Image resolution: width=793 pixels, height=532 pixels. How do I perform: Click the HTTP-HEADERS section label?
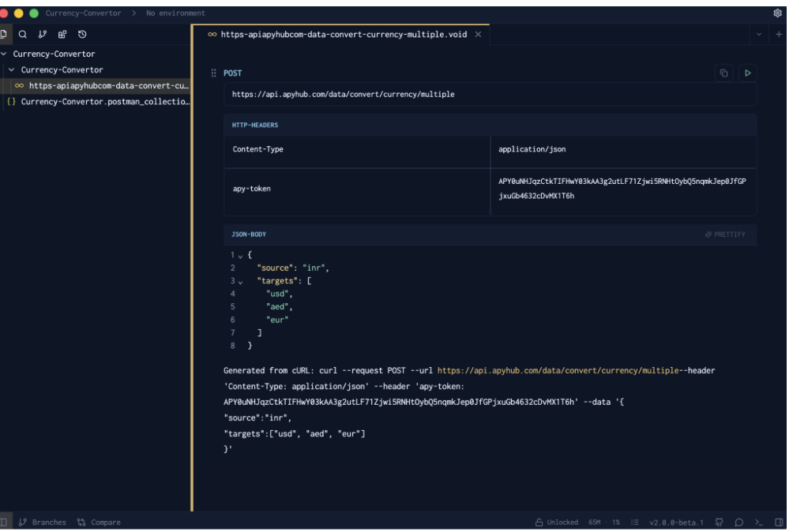255,126
